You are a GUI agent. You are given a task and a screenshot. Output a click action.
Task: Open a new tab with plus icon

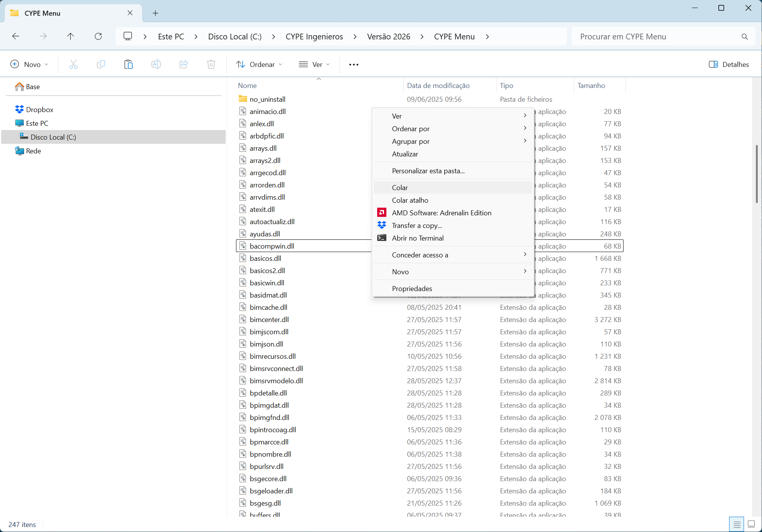(155, 13)
